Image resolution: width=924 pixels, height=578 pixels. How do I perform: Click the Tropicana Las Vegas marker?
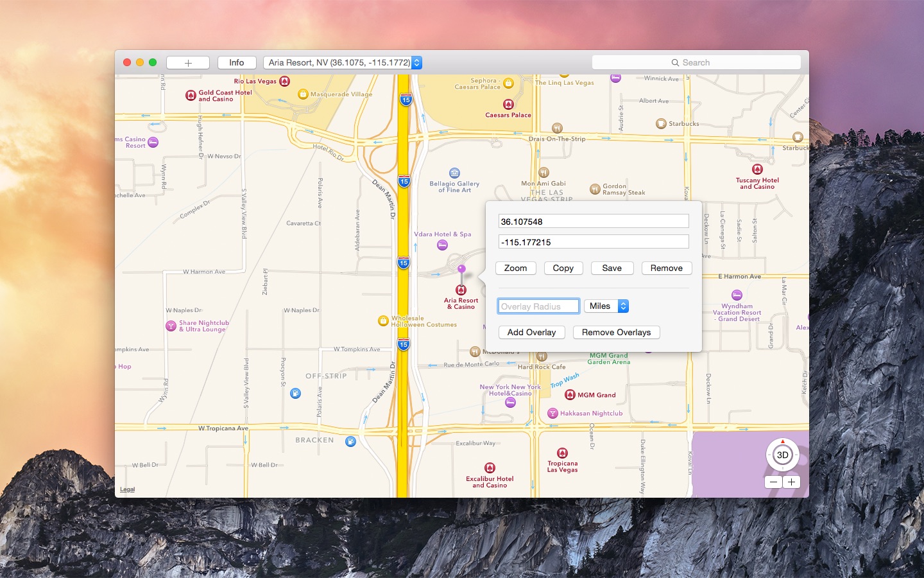coord(562,453)
